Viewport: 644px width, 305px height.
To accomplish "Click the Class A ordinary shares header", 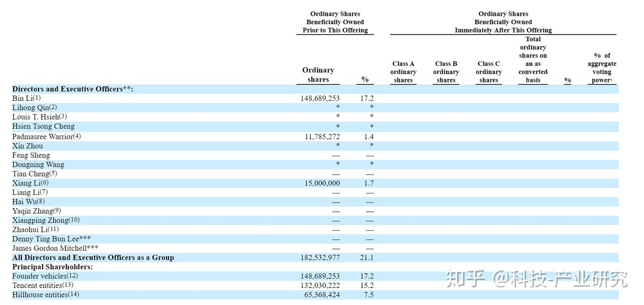I will point(403,72).
